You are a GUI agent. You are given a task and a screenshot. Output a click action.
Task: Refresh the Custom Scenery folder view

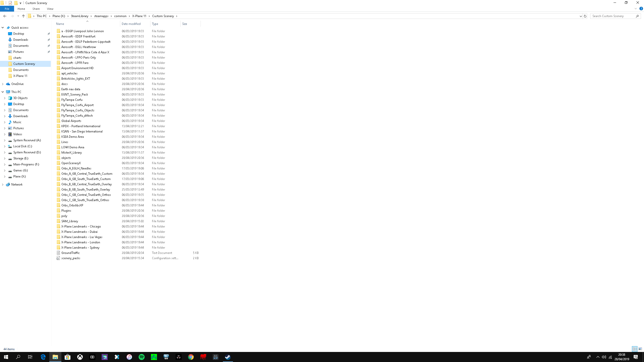pos(585,16)
